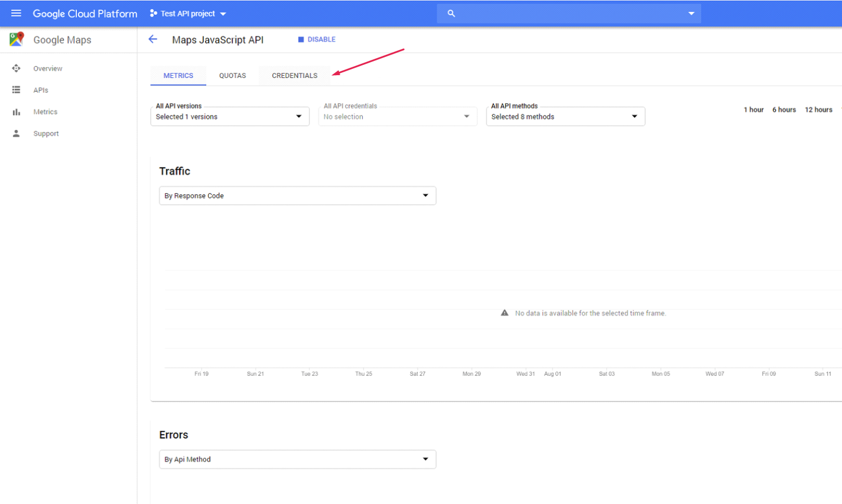Viewport: 842px width, 504px height.
Task: Click the Metrics bar chart icon
Action: pos(17,112)
